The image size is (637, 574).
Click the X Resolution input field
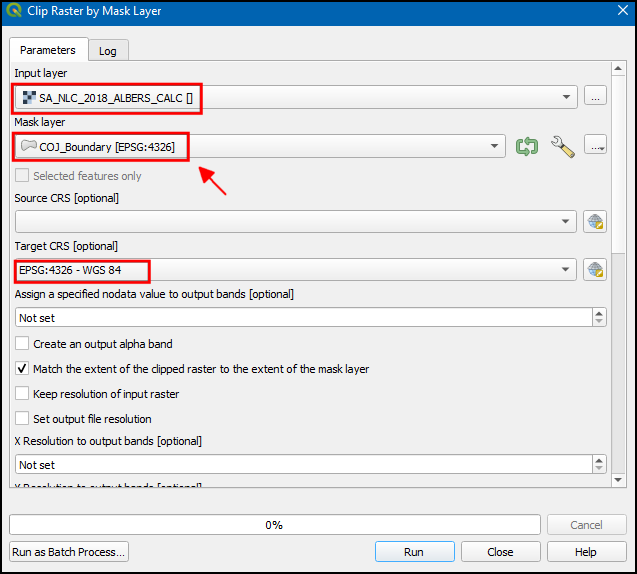click(300, 465)
